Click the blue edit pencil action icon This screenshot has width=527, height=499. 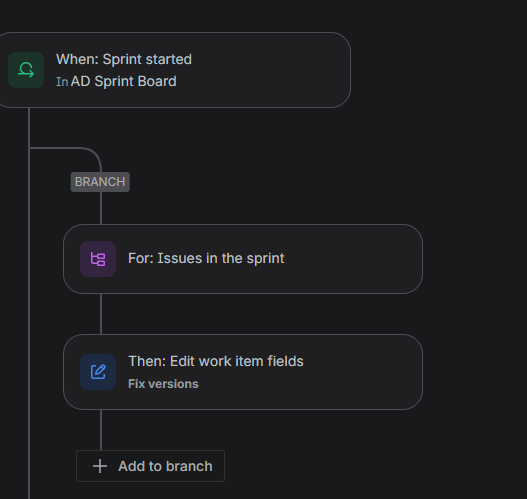98,372
